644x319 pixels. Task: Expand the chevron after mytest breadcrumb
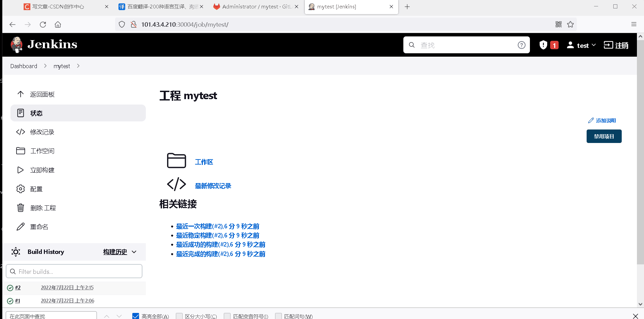click(x=78, y=66)
